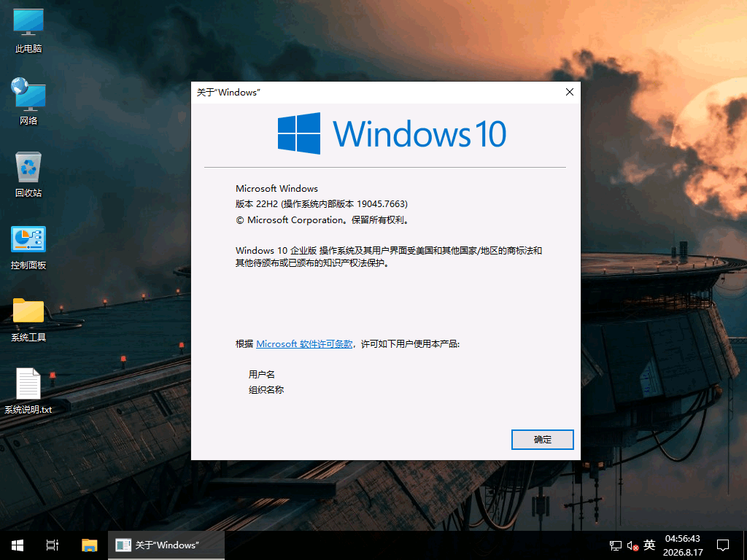Close the 关于"Windows" dialog
The width and height of the screenshot is (747, 560).
click(569, 92)
